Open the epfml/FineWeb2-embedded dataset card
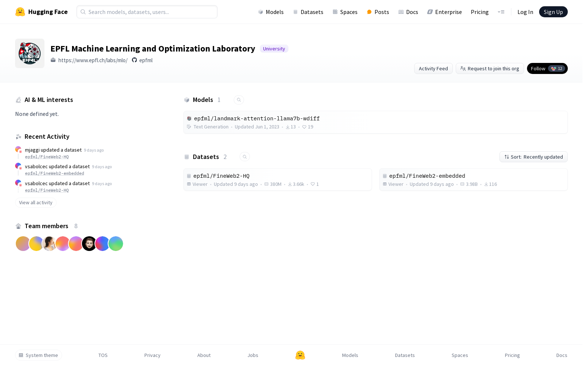Viewport: 588px width, 368px height. 474,180
